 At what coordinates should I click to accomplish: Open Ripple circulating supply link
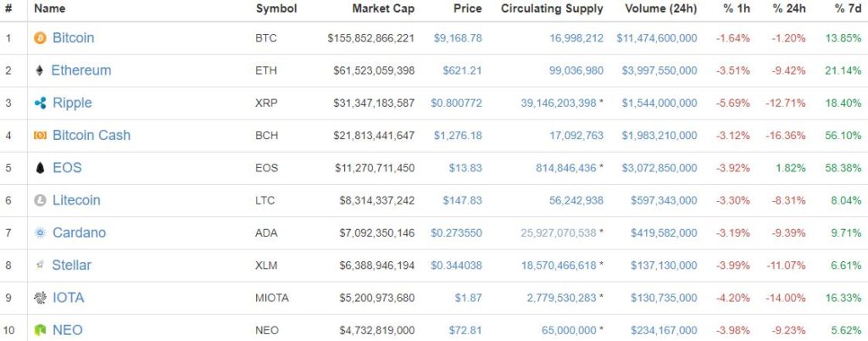pos(560,103)
